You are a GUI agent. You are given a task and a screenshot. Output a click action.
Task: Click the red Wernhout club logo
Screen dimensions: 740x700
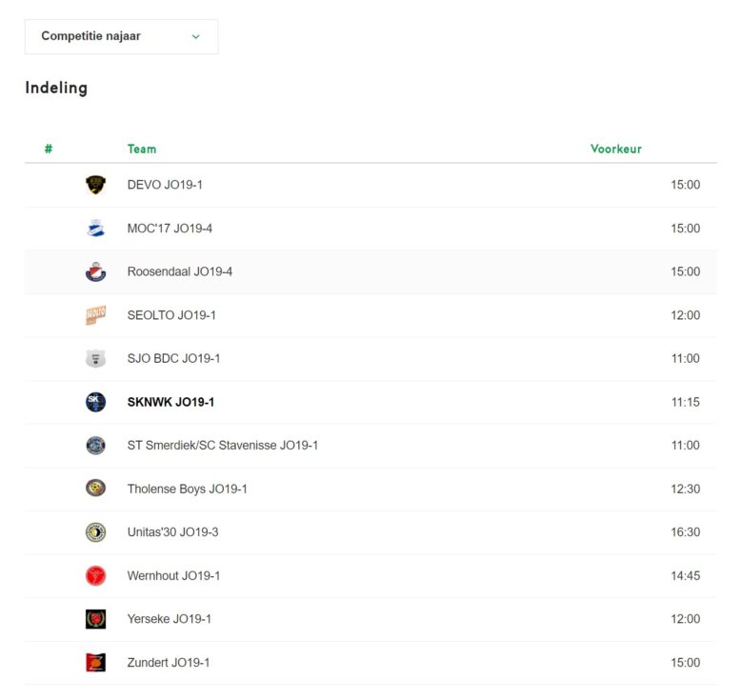(x=95, y=576)
